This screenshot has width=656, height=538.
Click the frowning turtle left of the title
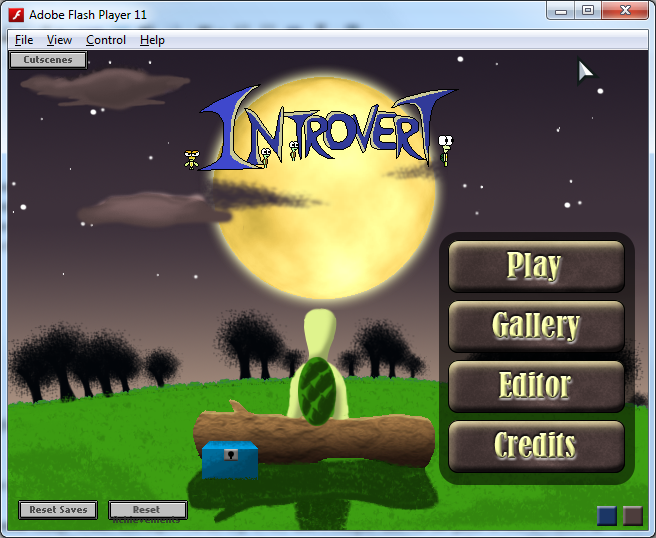pyautogui.click(x=192, y=158)
